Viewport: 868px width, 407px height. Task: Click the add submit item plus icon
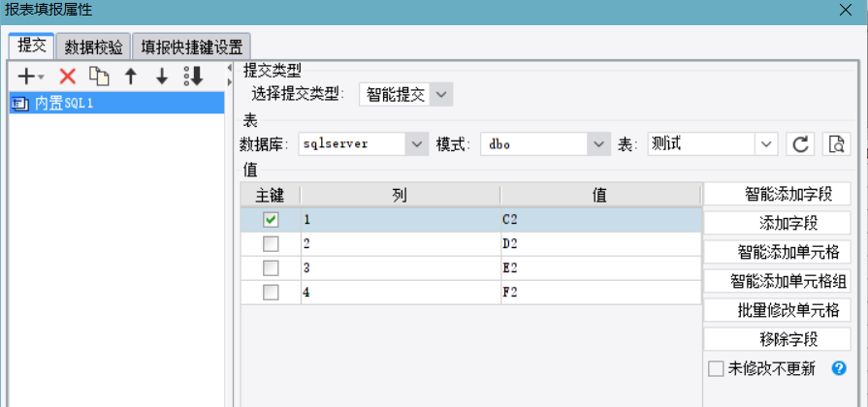point(29,77)
